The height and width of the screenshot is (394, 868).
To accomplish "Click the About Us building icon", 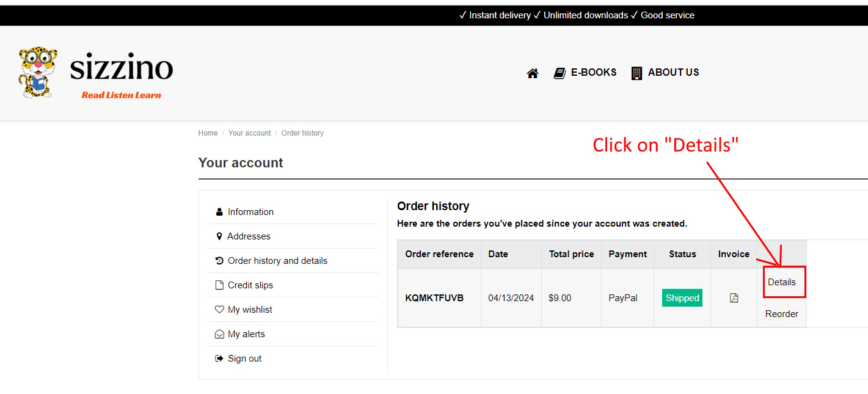I will (636, 73).
